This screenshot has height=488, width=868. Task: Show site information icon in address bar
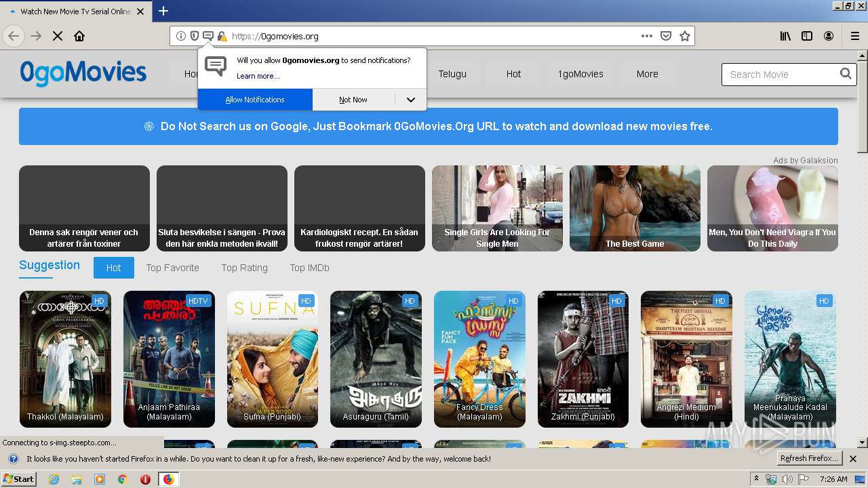click(180, 36)
